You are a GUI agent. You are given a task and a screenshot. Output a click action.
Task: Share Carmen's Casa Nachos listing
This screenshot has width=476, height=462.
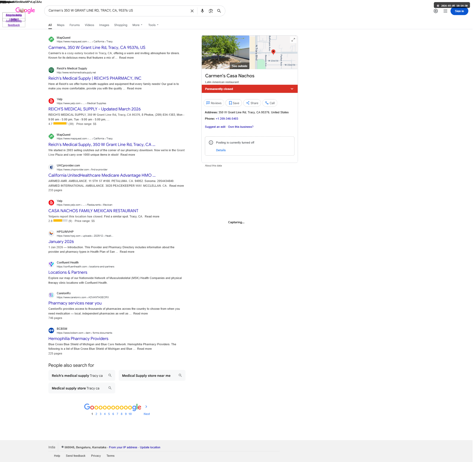[252, 103]
